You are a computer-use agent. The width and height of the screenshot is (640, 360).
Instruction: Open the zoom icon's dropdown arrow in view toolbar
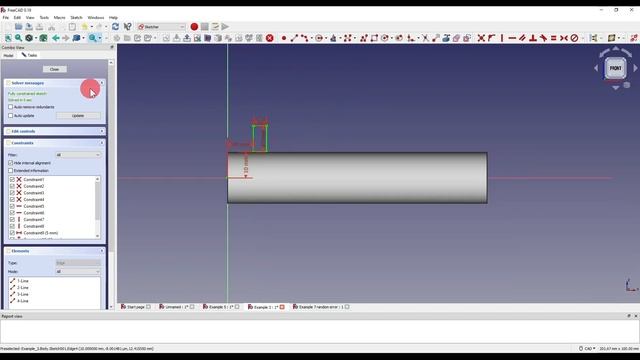coord(100,38)
